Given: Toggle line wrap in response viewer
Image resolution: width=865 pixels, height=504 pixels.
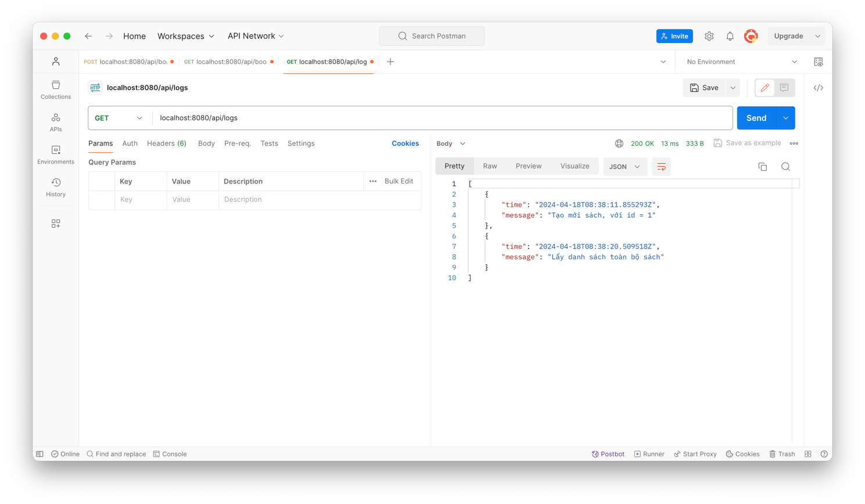Looking at the screenshot, I should 661,167.
